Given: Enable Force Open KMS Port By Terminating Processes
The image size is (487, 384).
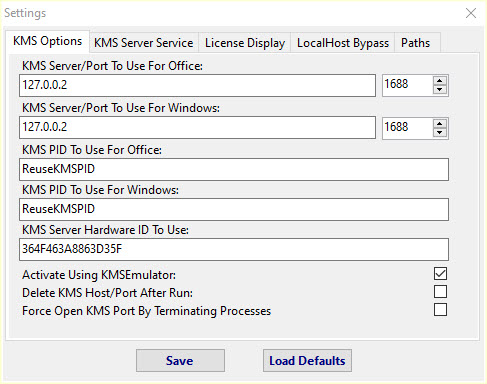Looking at the screenshot, I should pyautogui.click(x=440, y=310).
